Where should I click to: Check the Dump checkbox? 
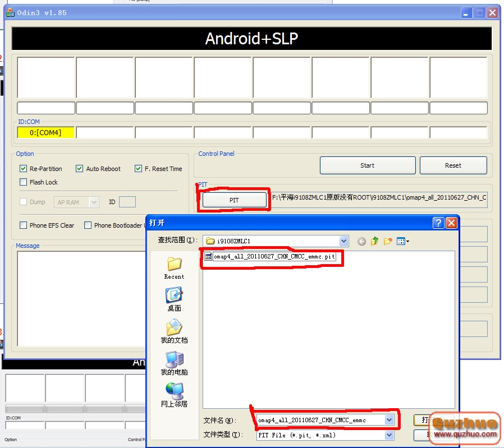pos(23,202)
